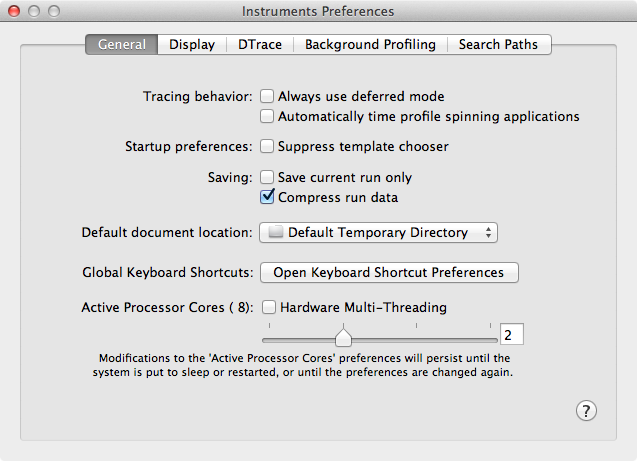Uncheck Compress run data

tap(267, 197)
